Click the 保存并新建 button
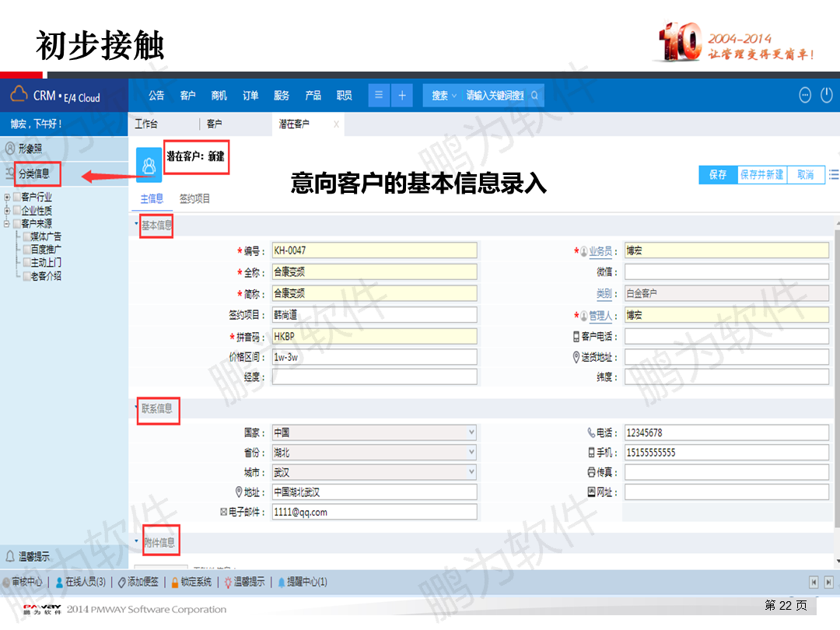The image size is (840, 630). point(761,175)
